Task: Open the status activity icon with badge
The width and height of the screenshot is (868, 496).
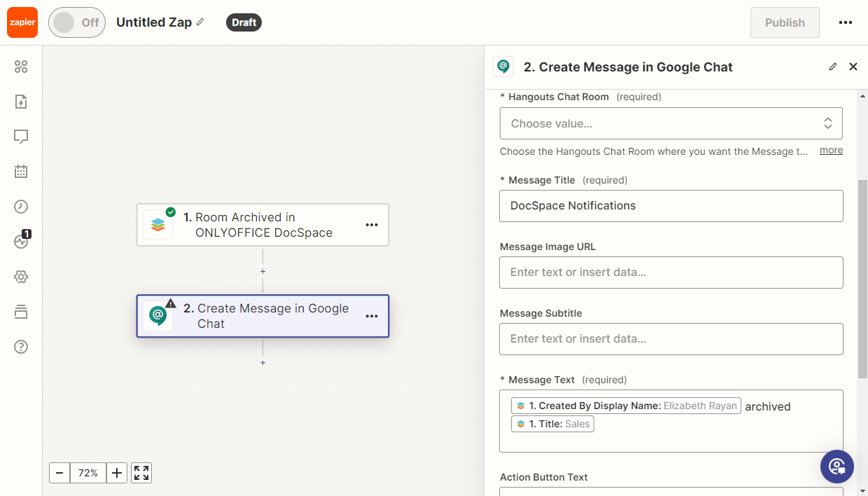Action: click(x=21, y=241)
